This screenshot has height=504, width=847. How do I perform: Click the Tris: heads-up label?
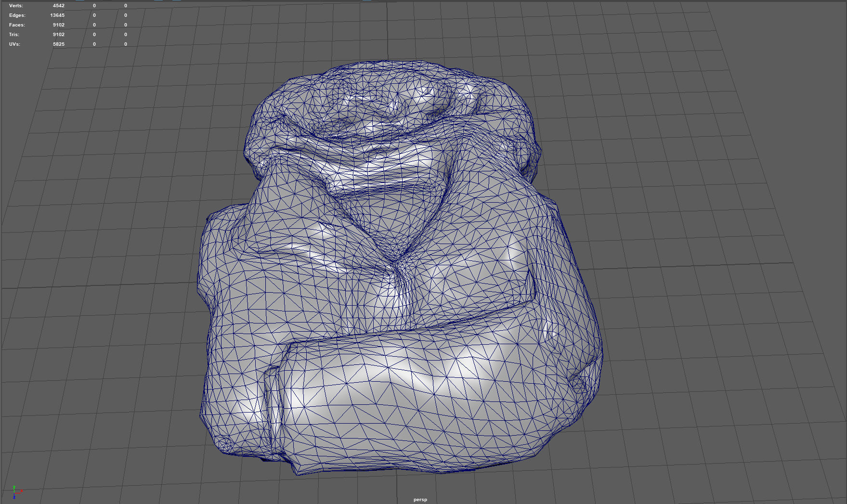(14, 35)
